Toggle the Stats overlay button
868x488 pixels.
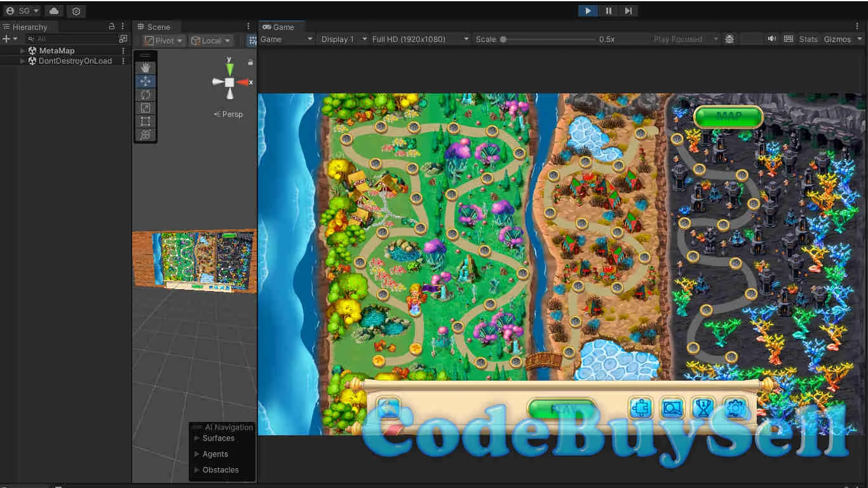808,39
